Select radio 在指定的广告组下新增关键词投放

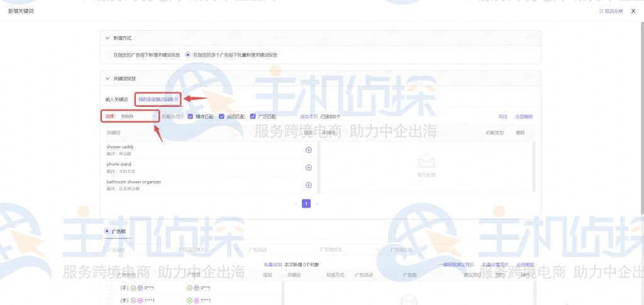pyautogui.click(x=108, y=55)
